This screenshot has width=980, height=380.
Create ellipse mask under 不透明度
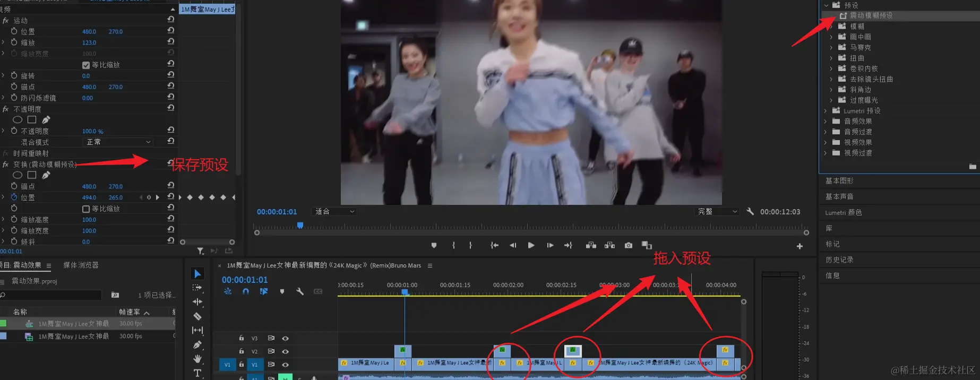pos(18,120)
